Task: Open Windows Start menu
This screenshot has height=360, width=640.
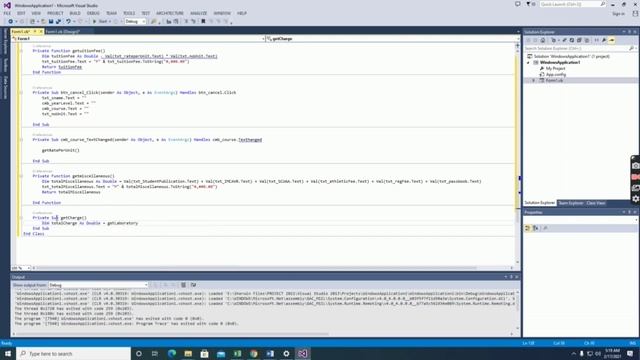Action: click(x=8, y=353)
